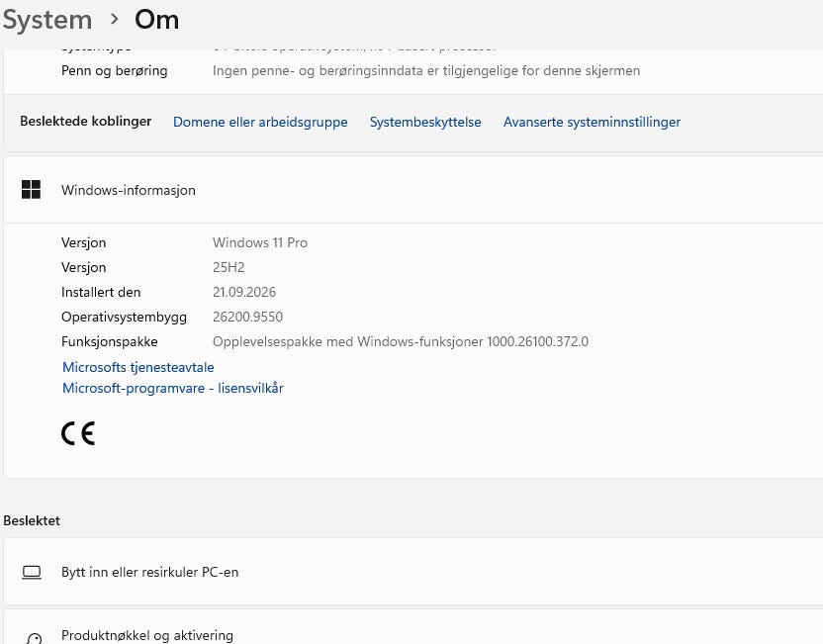Click the Installert den label
Screen dimensions: 823x644
pyautogui.click(x=101, y=292)
